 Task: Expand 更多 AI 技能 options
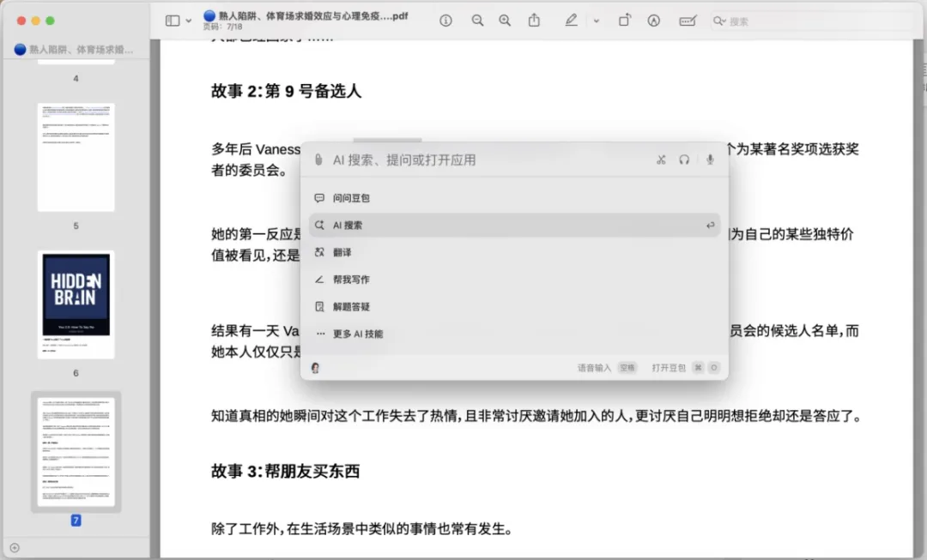[x=357, y=334]
